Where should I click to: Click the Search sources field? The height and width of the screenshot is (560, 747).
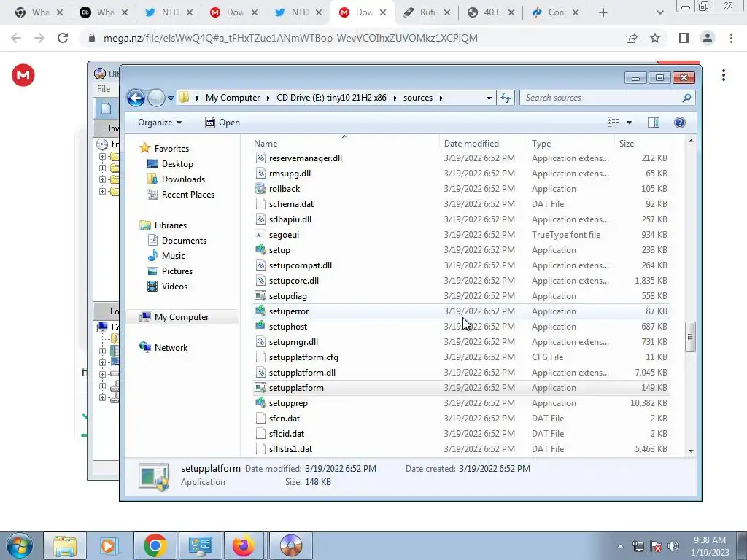(608, 98)
